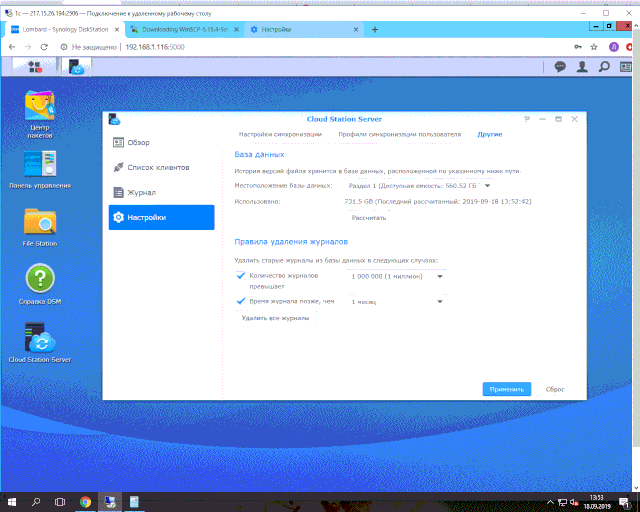Select Обзор in the sidebar

[x=161, y=142]
